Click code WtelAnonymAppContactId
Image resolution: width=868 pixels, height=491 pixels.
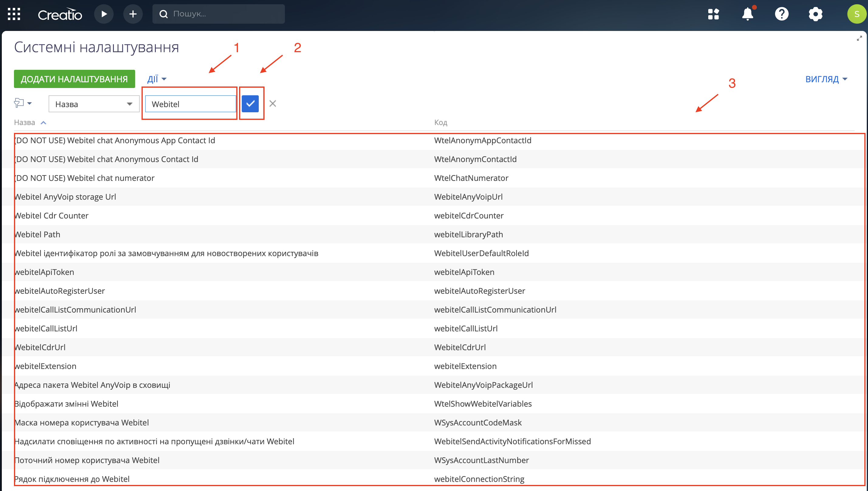(x=483, y=140)
